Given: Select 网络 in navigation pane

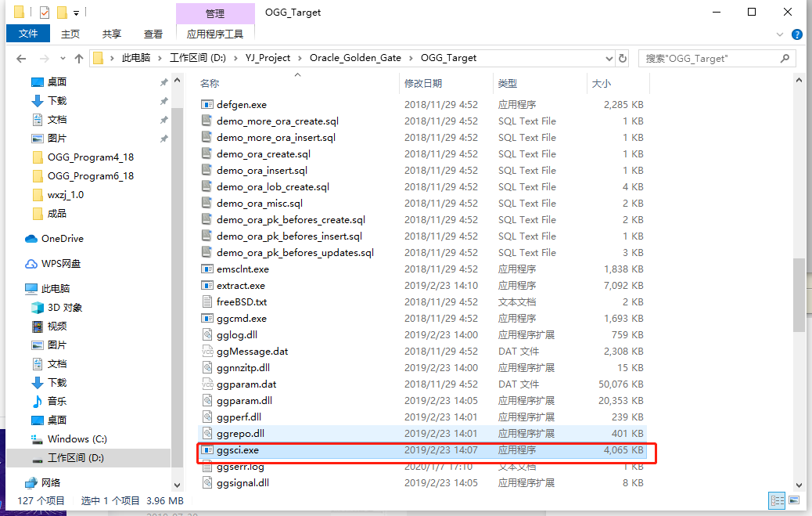Looking at the screenshot, I should [50, 483].
